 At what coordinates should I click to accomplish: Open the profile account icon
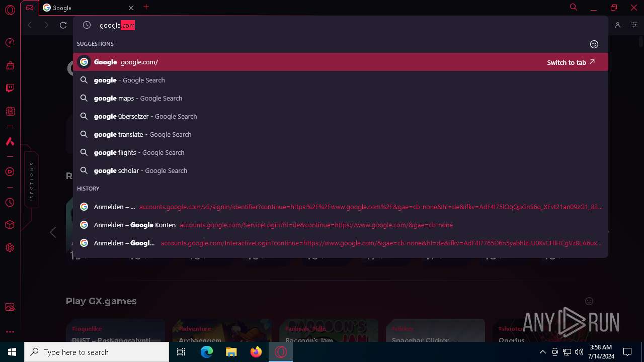(x=618, y=25)
